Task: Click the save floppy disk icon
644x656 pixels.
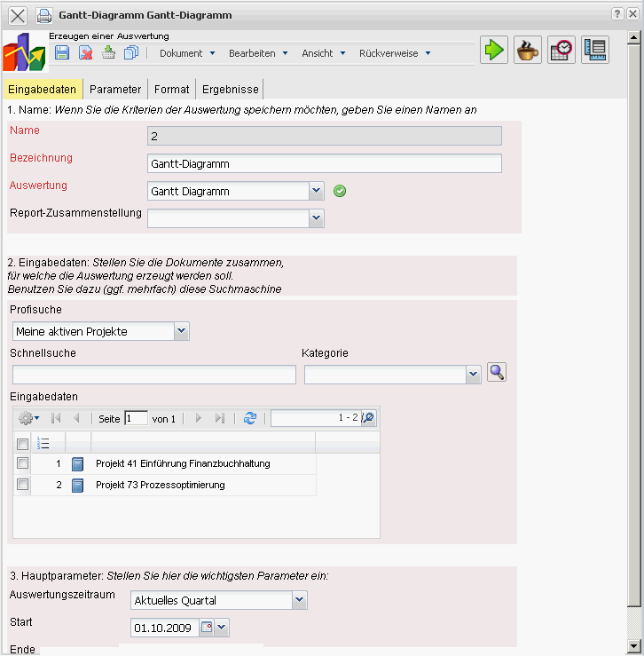Action: (62, 53)
